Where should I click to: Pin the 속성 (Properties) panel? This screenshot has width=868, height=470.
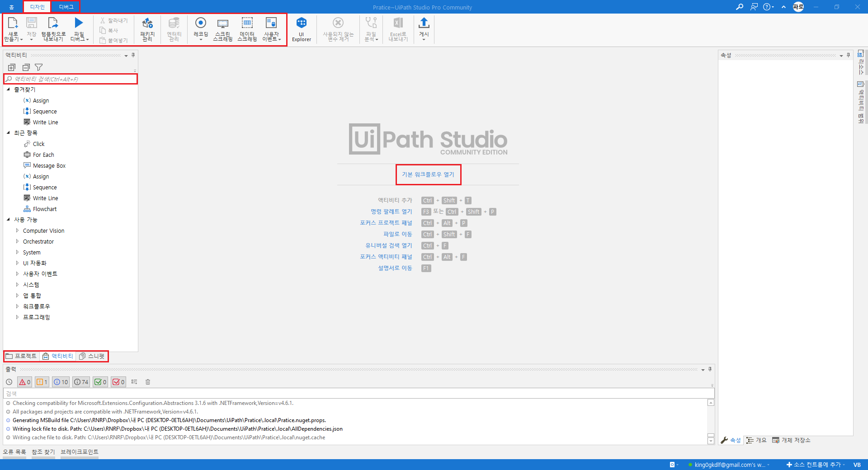(x=848, y=55)
